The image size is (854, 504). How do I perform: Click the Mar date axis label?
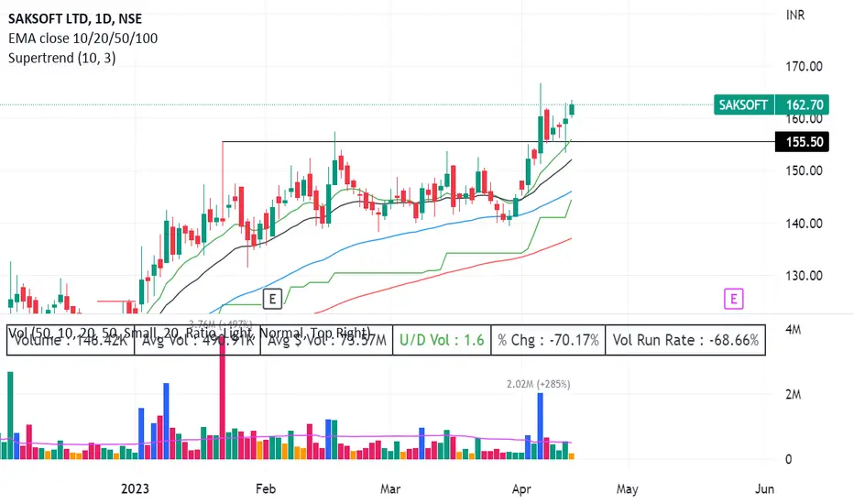390,488
